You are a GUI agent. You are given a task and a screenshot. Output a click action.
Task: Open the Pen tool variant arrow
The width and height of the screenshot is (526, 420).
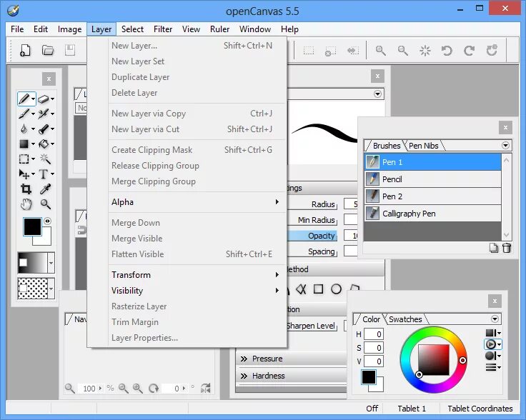coord(33,99)
